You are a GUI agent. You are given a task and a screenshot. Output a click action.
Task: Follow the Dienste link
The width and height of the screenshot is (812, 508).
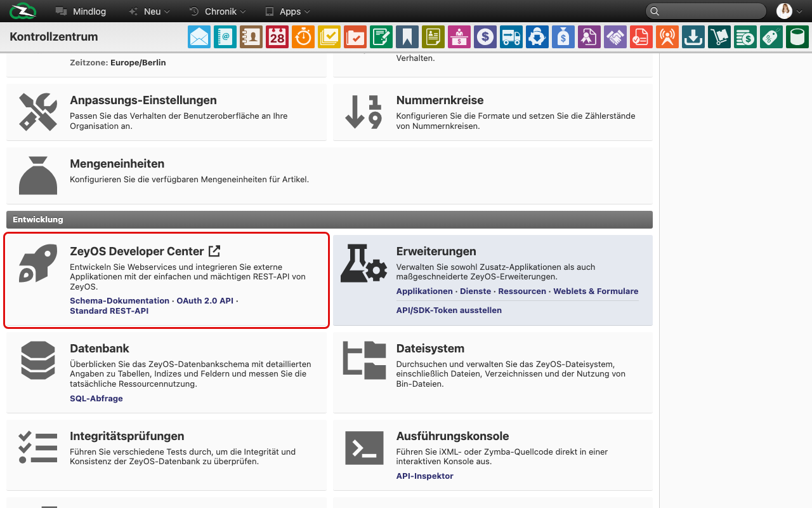476,291
